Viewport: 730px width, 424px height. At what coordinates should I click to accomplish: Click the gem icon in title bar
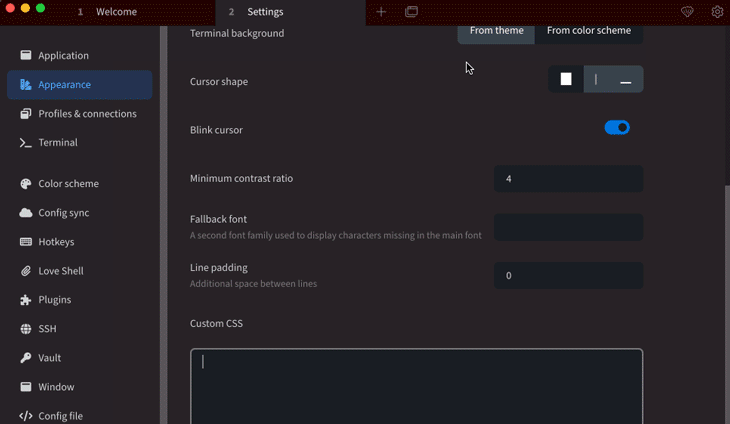[x=687, y=12]
